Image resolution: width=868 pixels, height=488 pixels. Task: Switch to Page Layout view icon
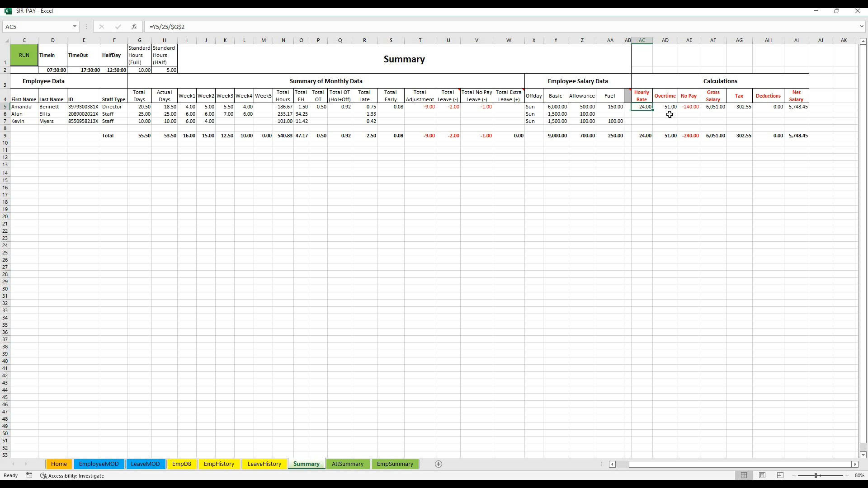click(762, 475)
